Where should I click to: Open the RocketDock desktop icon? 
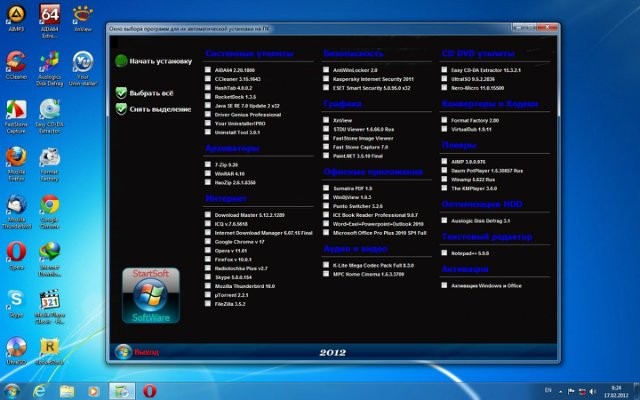tap(49, 351)
